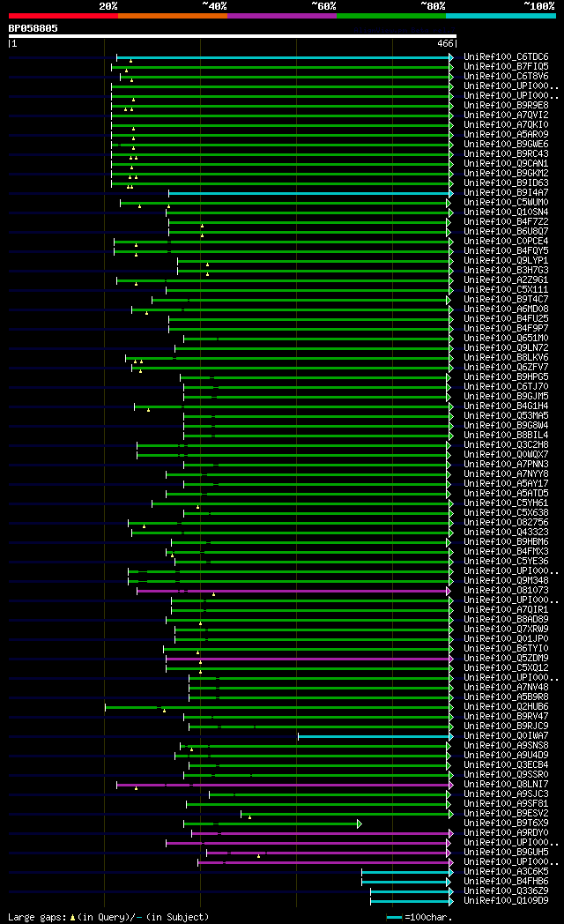This screenshot has width=564, height=924.
Task: Select UniRef100_B9HPG5 in the hit list
Action: coord(506,377)
